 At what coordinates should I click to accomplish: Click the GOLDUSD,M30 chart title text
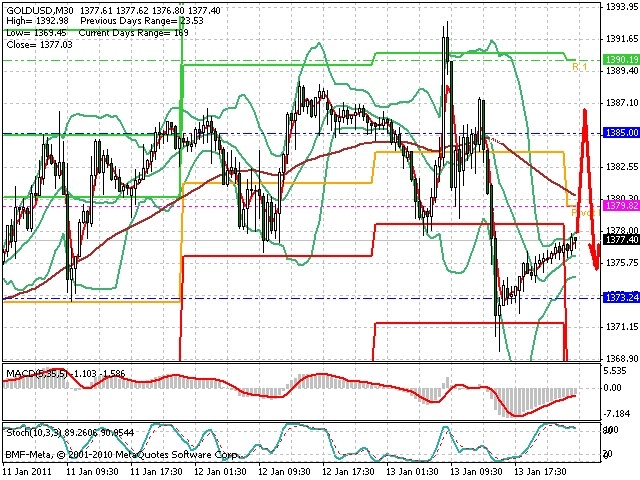[40, 10]
